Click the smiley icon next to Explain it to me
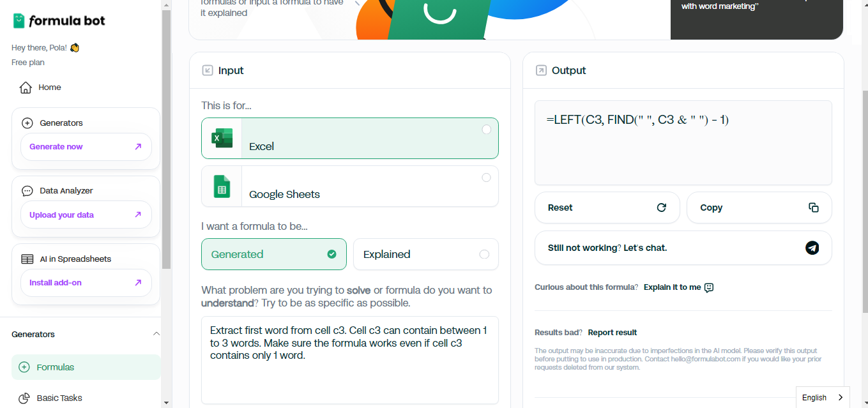The image size is (868, 408). point(708,287)
